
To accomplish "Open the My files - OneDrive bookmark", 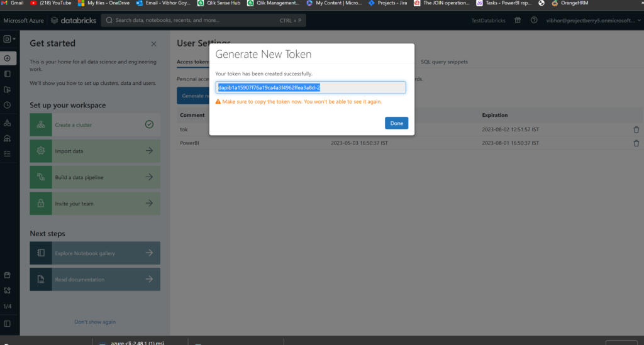I will [x=104, y=3].
